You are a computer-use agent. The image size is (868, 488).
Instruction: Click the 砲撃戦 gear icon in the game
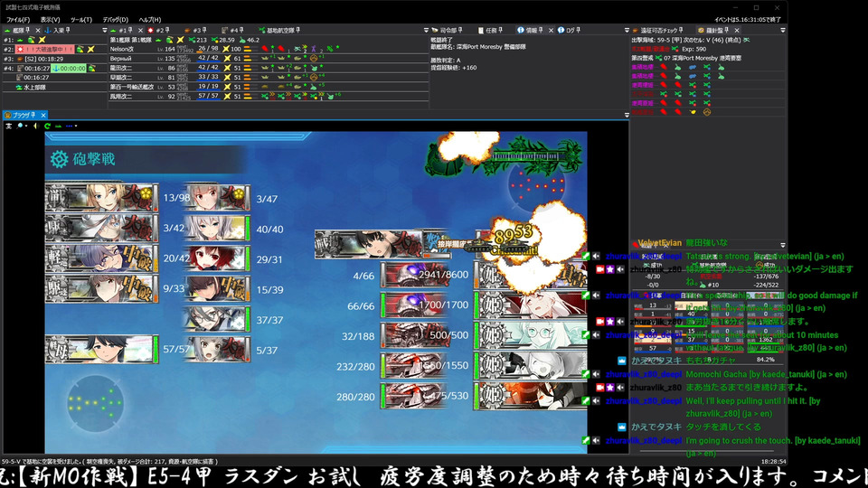[x=60, y=159]
